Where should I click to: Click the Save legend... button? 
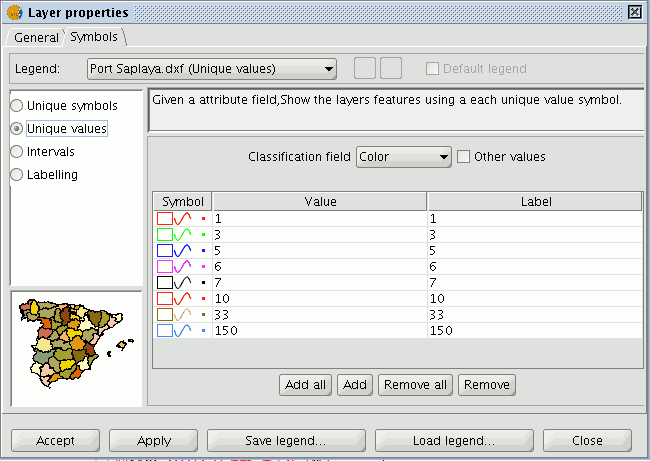tap(286, 440)
